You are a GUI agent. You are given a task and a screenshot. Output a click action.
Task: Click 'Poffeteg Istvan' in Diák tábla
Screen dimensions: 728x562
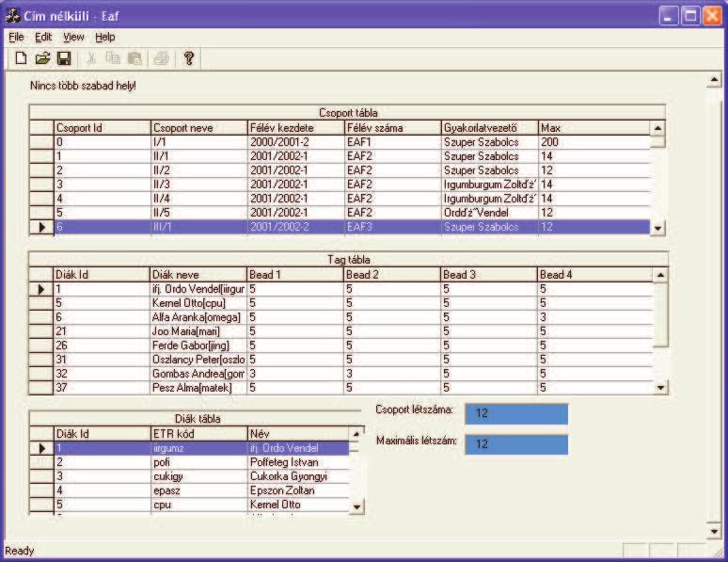click(x=298, y=462)
